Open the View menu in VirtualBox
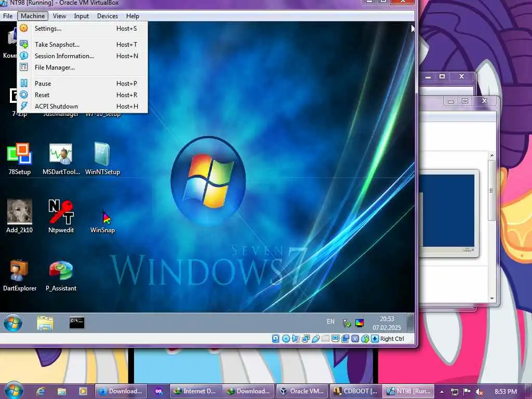This screenshot has width=532, height=399. pos(59,16)
